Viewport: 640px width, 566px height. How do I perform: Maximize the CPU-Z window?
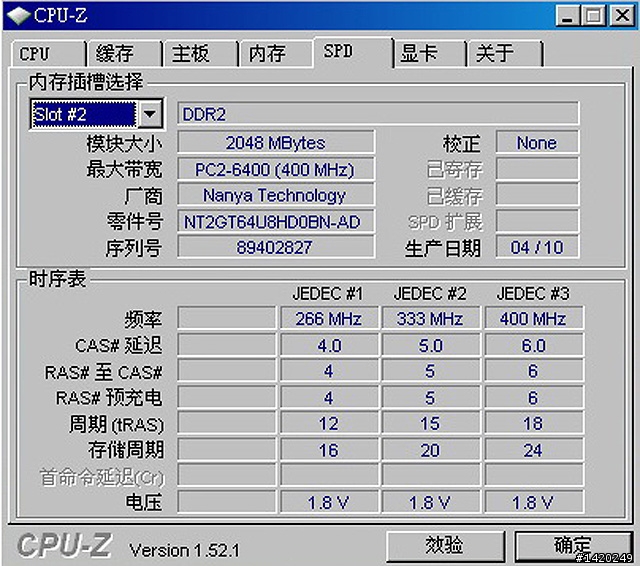pos(593,16)
